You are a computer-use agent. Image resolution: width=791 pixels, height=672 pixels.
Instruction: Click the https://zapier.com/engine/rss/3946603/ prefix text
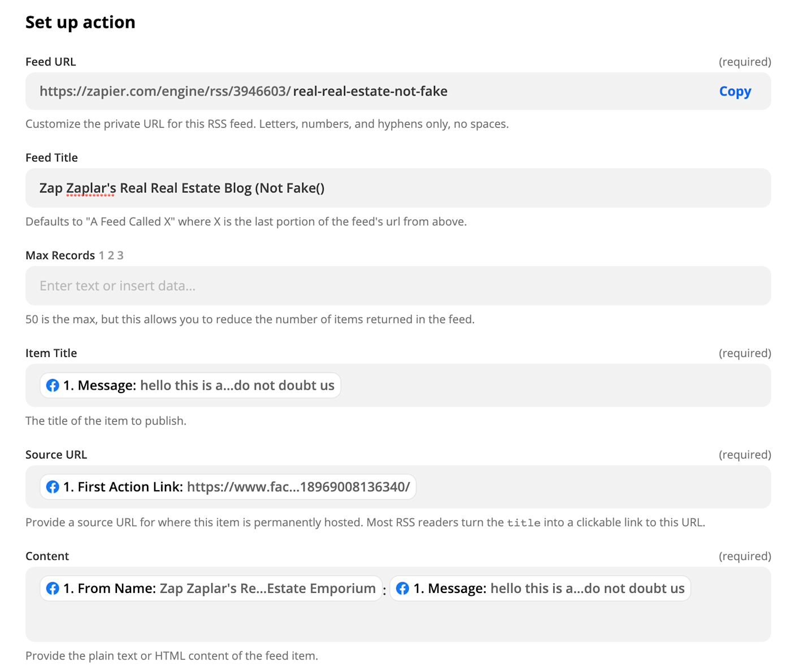click(165, 91)
